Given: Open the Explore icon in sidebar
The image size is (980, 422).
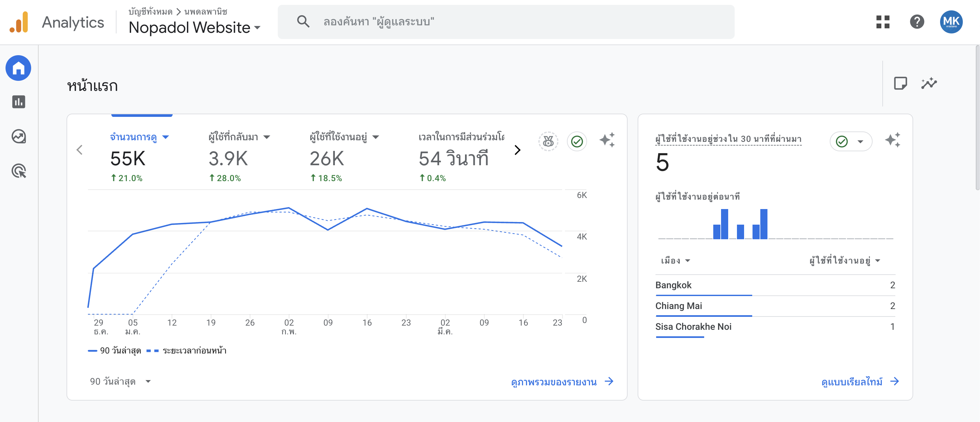Looking at the screenshot, I should click(x=18, y=136).
